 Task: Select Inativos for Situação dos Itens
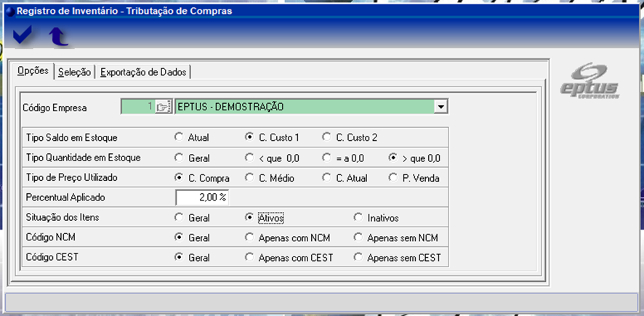tap(358, 217)
